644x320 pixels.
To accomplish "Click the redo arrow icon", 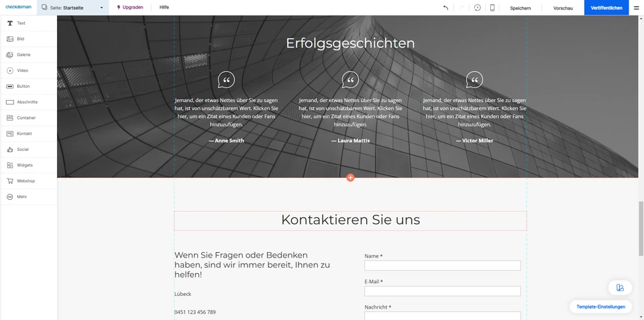I will 462,8.
